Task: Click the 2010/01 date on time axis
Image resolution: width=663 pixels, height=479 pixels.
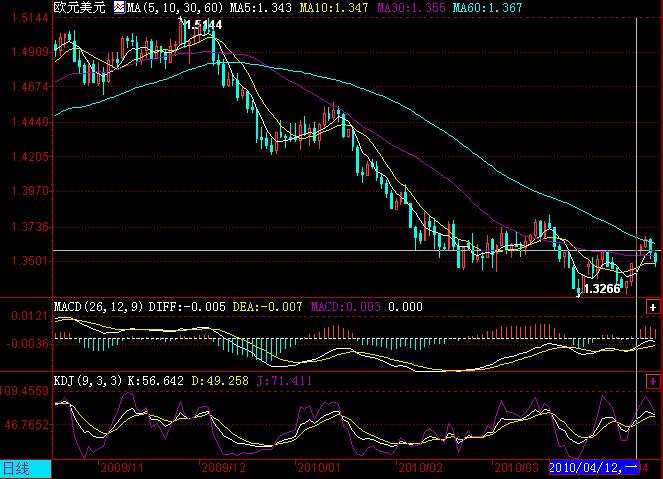Action: coord(319,468)
